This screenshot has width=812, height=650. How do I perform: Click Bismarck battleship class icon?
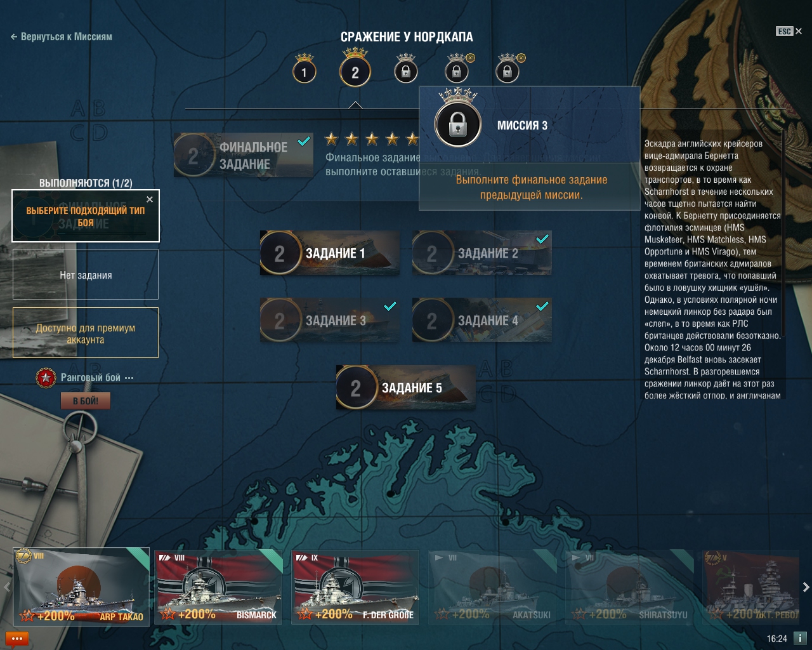click(x=164, y=558)
